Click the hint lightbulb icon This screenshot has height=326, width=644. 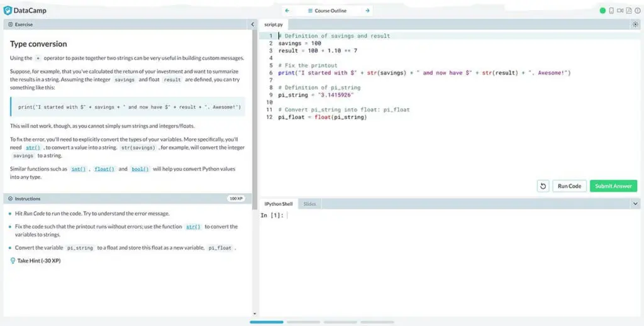(x=13, y=261)
